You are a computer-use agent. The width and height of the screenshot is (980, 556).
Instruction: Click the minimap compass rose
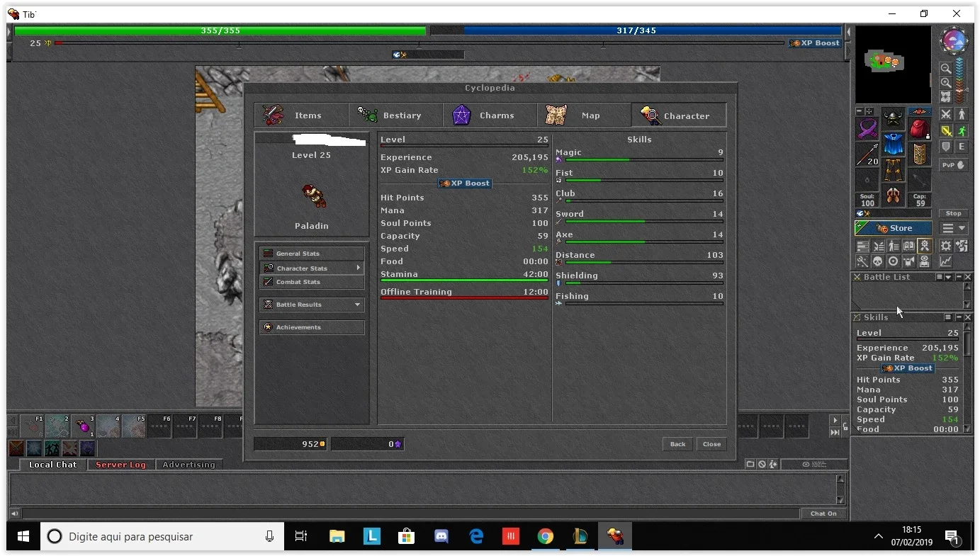coord(953,41)
